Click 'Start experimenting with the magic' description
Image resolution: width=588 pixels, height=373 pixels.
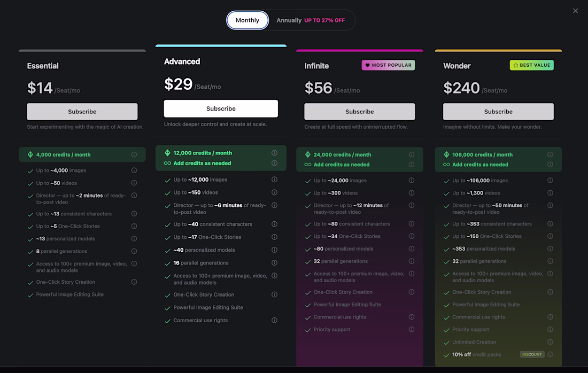click(85, 127)
